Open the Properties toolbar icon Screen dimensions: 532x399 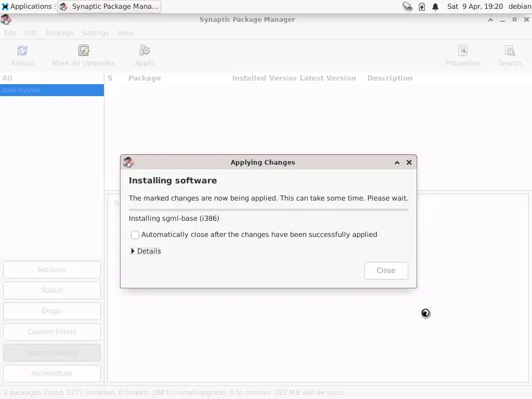tap(463, 51)
